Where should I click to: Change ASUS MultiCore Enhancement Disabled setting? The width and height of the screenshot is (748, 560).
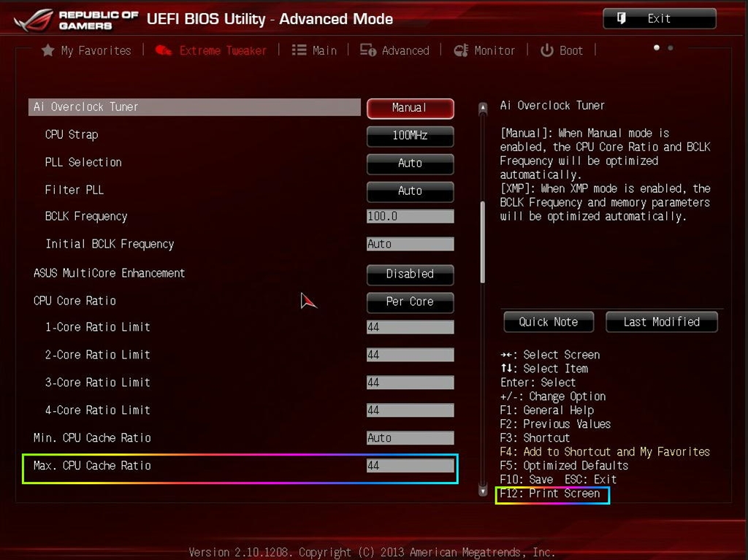[411, 275]
